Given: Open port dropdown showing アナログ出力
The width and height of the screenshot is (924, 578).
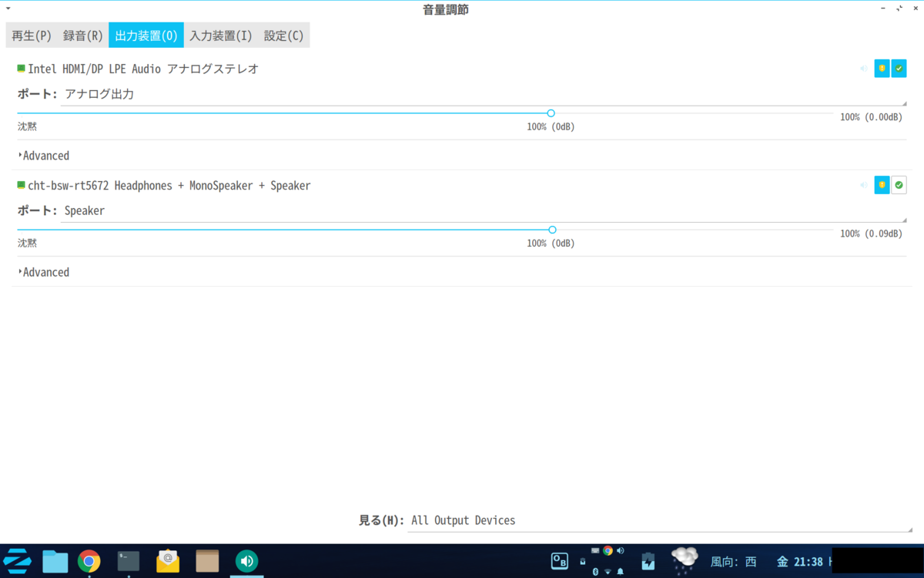Looking at the screenshot, I should (x=484, y=94).
